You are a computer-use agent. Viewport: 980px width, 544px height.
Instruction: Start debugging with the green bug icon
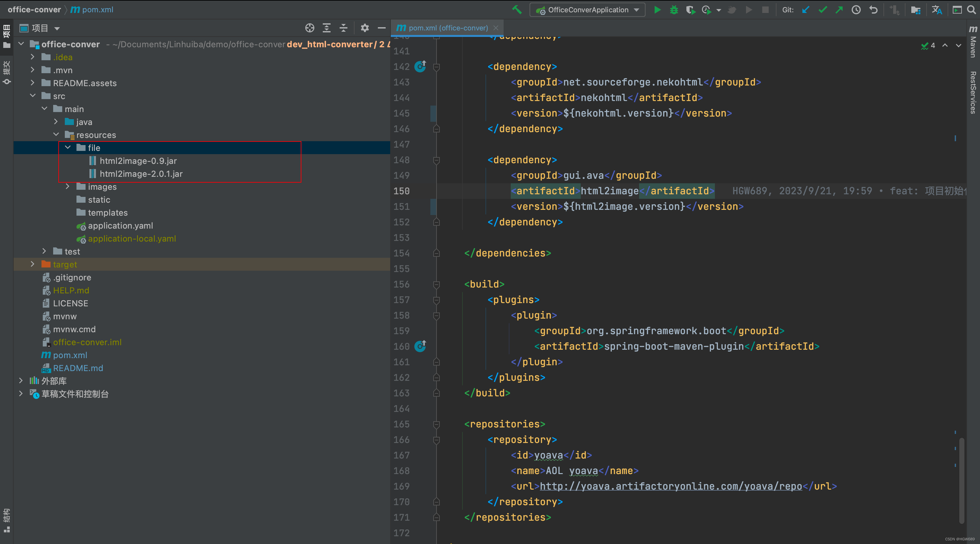674,10
